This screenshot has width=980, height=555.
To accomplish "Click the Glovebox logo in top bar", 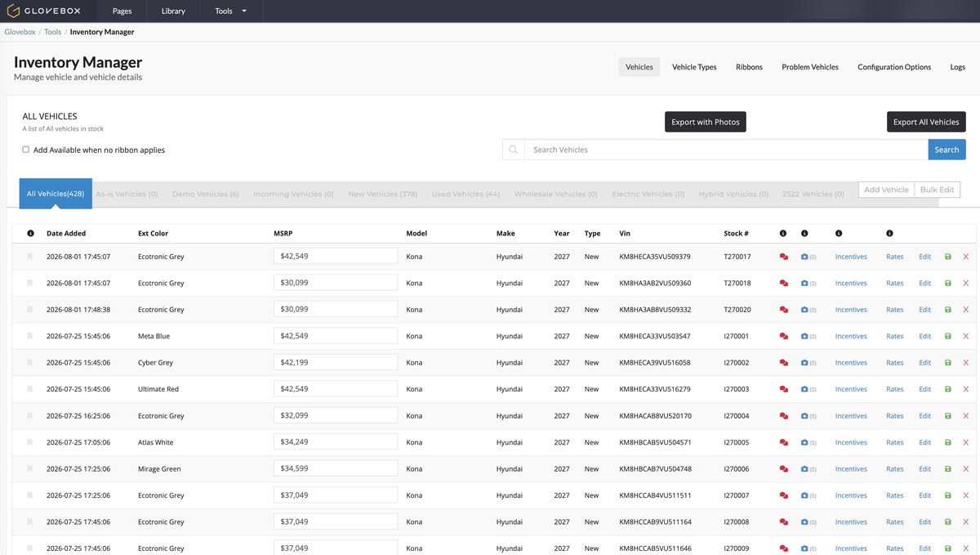I will 45,11.
